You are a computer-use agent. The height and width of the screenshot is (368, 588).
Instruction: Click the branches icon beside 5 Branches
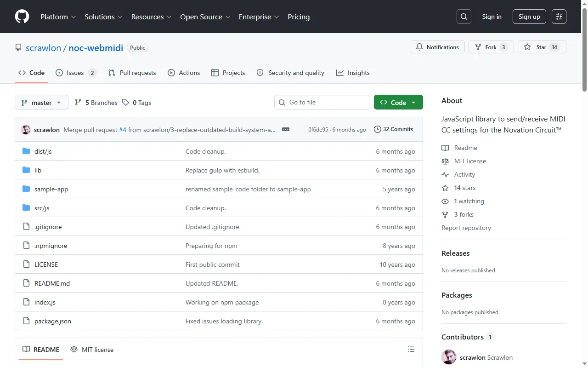click(78, 103)
